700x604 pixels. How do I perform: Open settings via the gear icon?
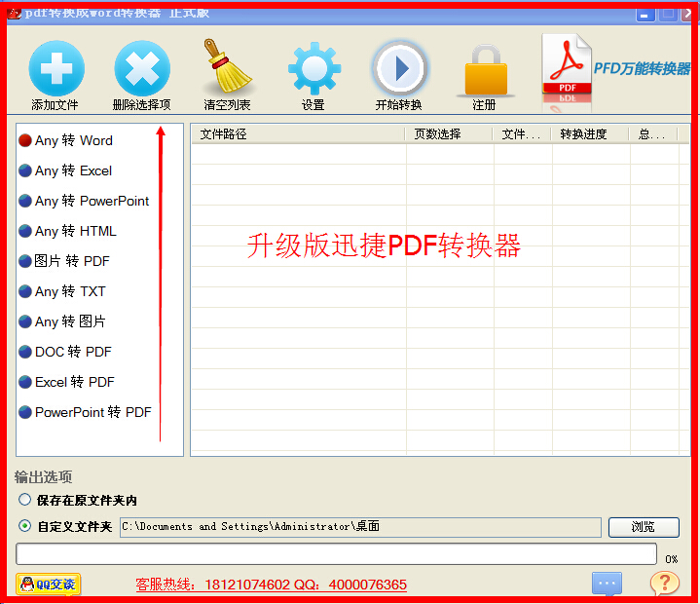tap(314, 68)
